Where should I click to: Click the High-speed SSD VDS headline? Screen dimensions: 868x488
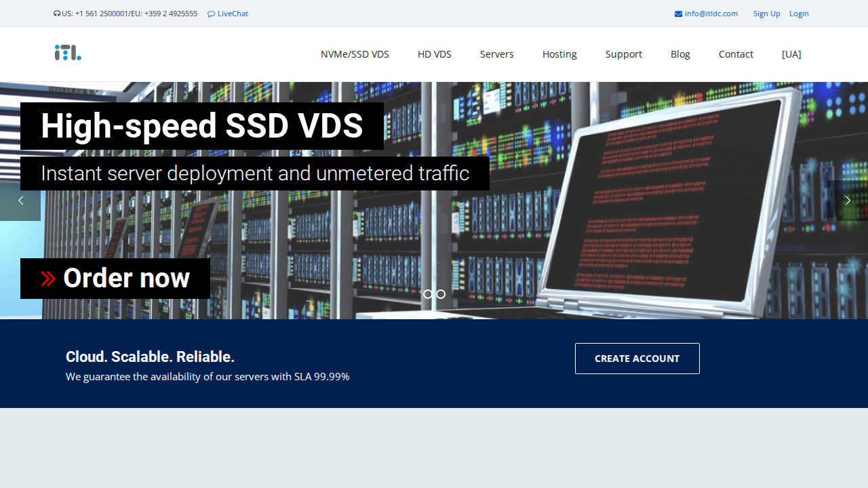[x=202, y=126]
